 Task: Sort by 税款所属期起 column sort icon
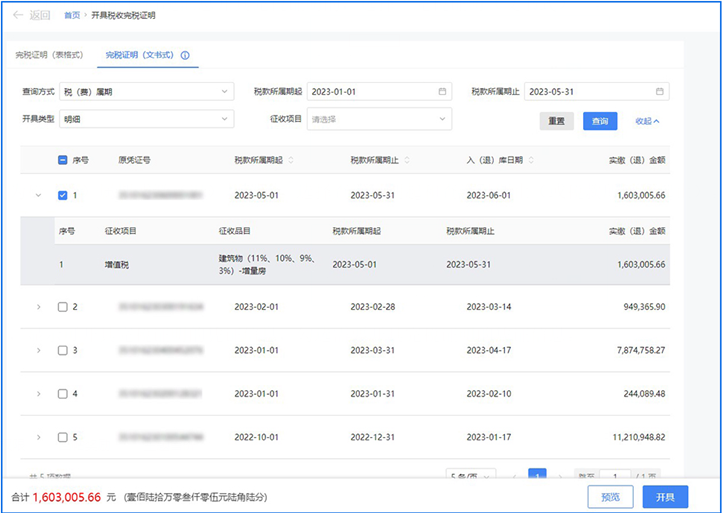(x=291, y=160)
